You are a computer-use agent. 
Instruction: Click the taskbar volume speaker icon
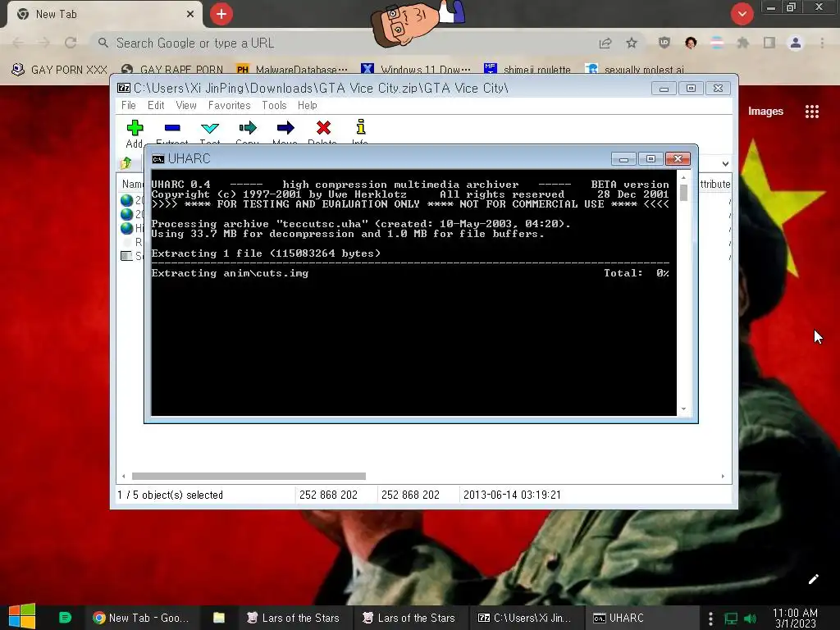pyautogui.click(x=750, y=619)
